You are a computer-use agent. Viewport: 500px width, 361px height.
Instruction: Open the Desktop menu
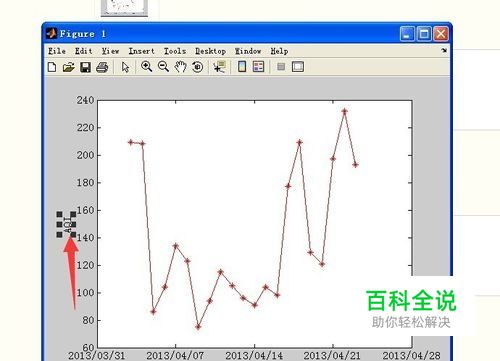click(x=210, y=51)
